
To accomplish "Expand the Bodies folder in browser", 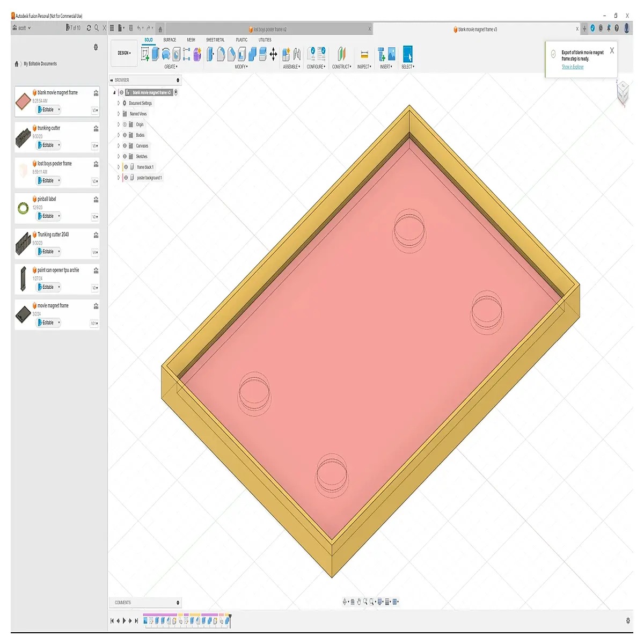I will (119, 135).
